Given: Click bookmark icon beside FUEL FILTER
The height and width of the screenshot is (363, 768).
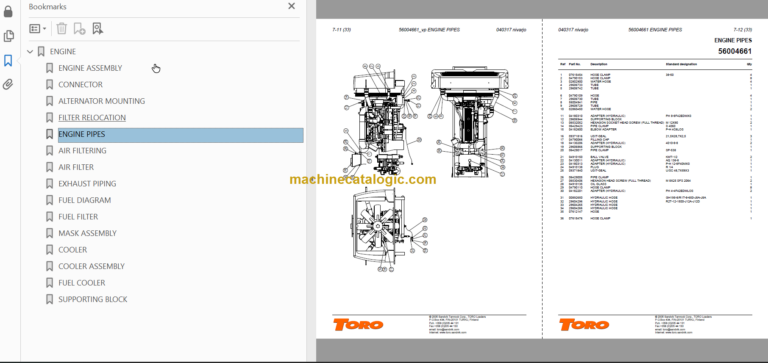Looking at the screenshot, I should tap(49, 217).
